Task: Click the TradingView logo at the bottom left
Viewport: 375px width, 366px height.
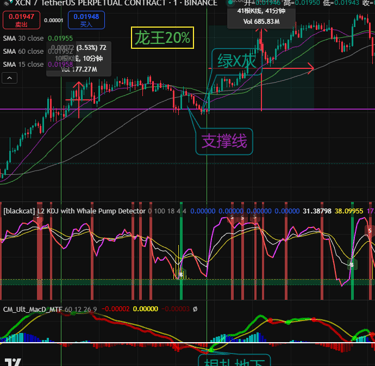Action: (13, 362)
